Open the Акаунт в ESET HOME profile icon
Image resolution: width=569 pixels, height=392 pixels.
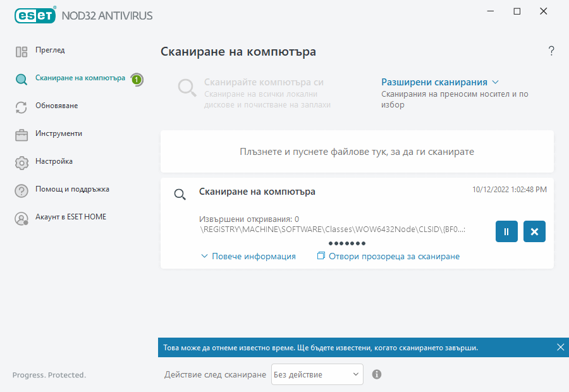21,217
